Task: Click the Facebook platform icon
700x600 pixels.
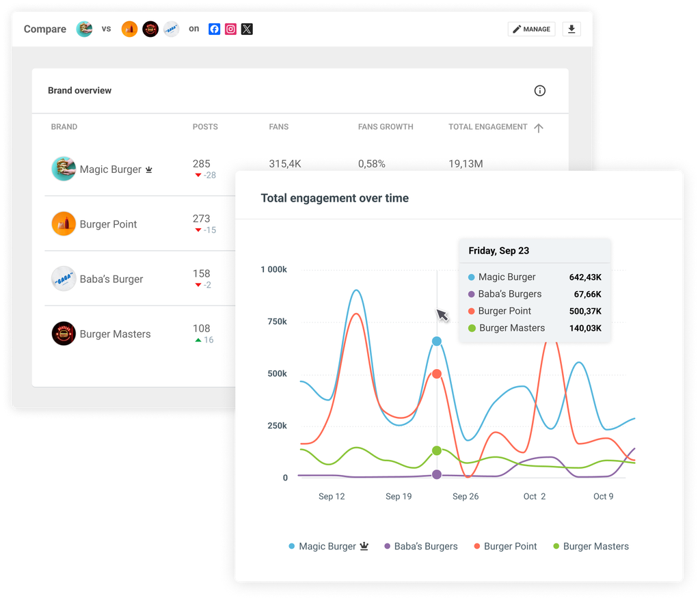Action: (214, 29)
